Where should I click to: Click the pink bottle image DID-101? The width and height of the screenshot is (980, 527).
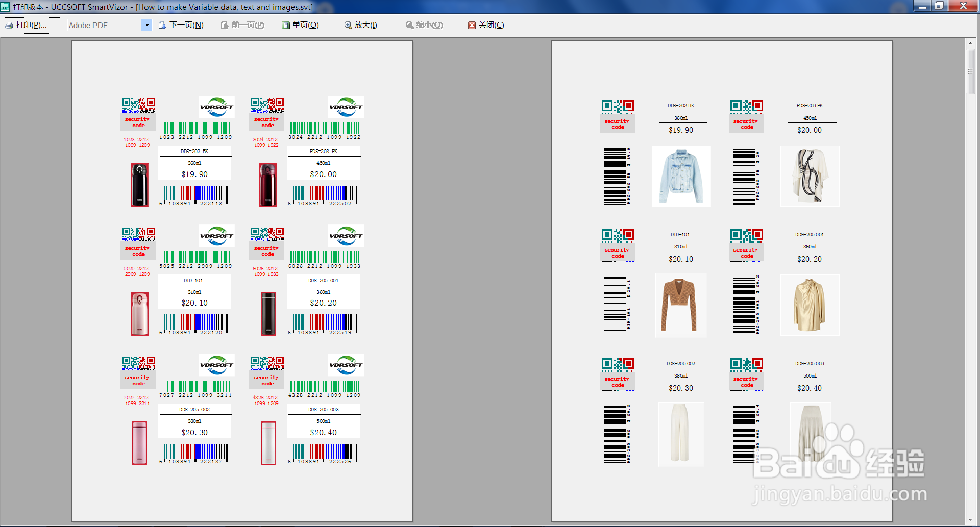click(139, 313)
